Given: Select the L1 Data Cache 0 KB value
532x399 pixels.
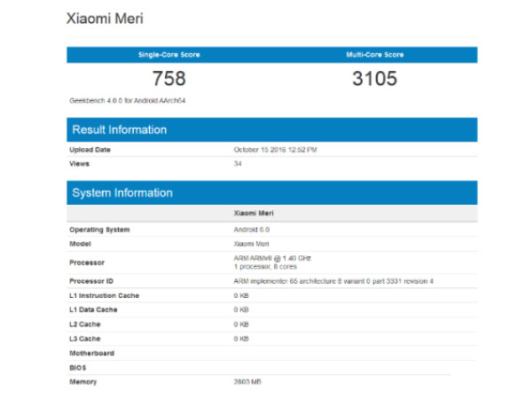Looking at the screenshot, I should point(241,309).
